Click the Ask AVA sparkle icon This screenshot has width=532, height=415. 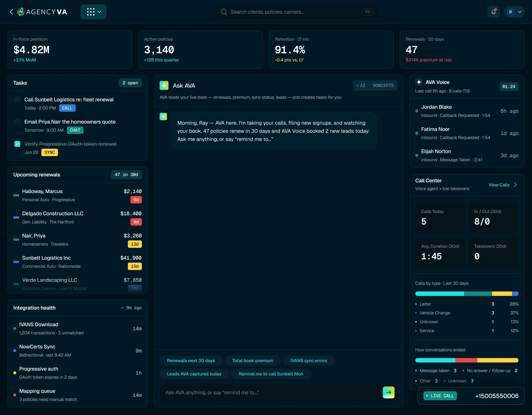point(164,86)
